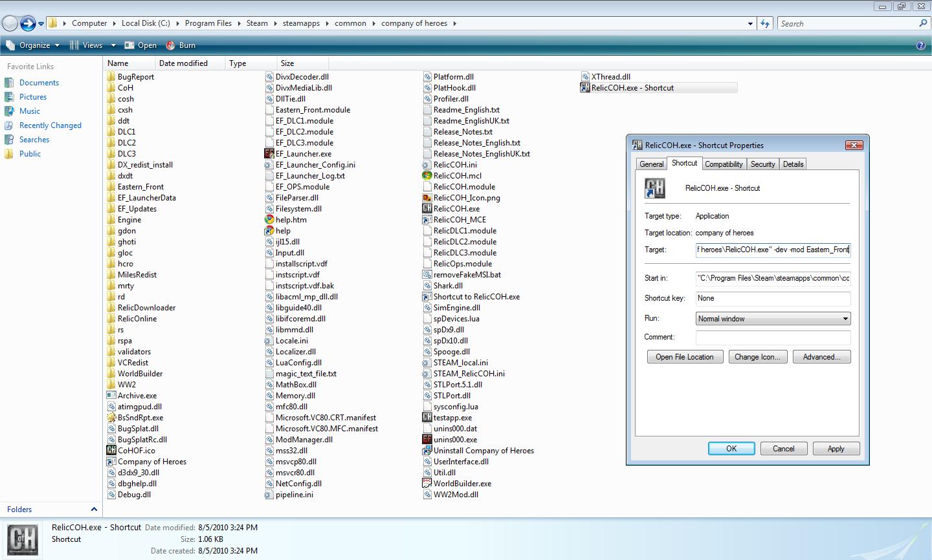Select the Company of Heroes shortcut icon

point(111,462)
